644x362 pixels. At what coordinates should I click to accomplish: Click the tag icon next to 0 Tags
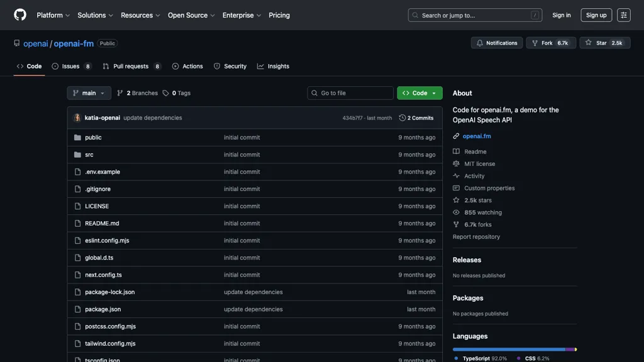point(165,93)
